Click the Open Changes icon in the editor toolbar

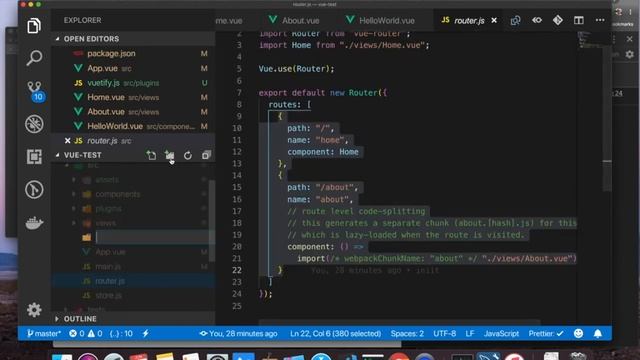pos(515,20)
